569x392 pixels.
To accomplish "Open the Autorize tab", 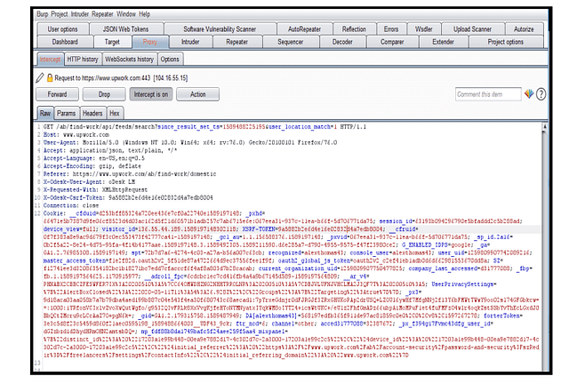I will pyautogui.click(x=524, y=29).
